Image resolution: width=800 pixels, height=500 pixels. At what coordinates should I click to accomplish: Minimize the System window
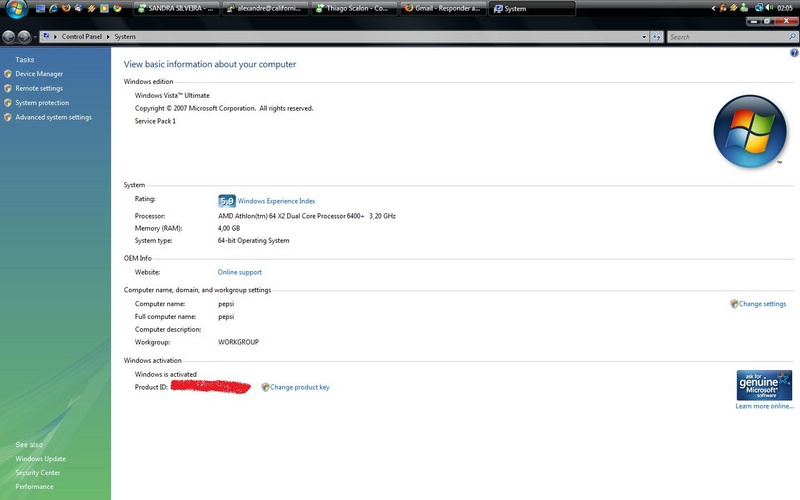(x=753, y=21)
